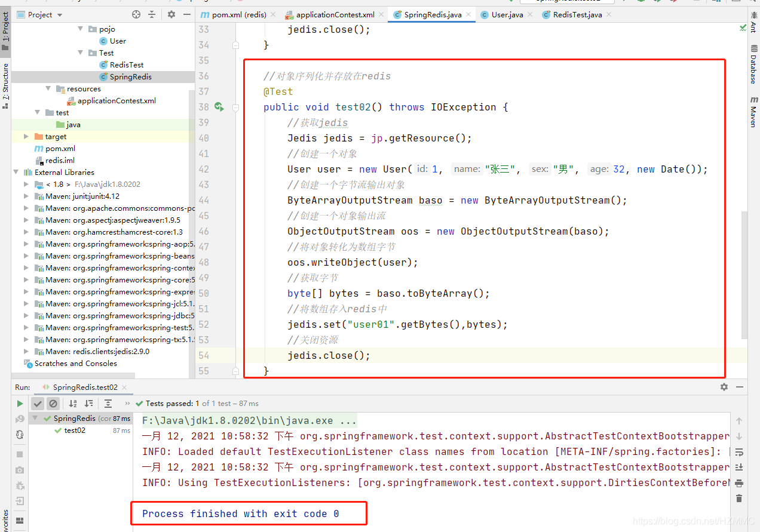The image size is (760, 532).
Task: Click scroll to end icon in console
Action: [x=739, y=468]
